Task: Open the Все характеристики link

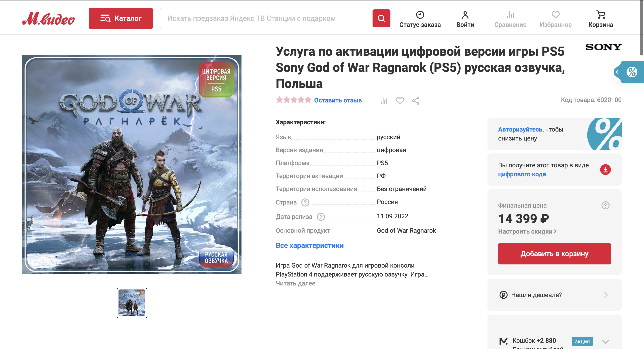Action: point(309,245)
